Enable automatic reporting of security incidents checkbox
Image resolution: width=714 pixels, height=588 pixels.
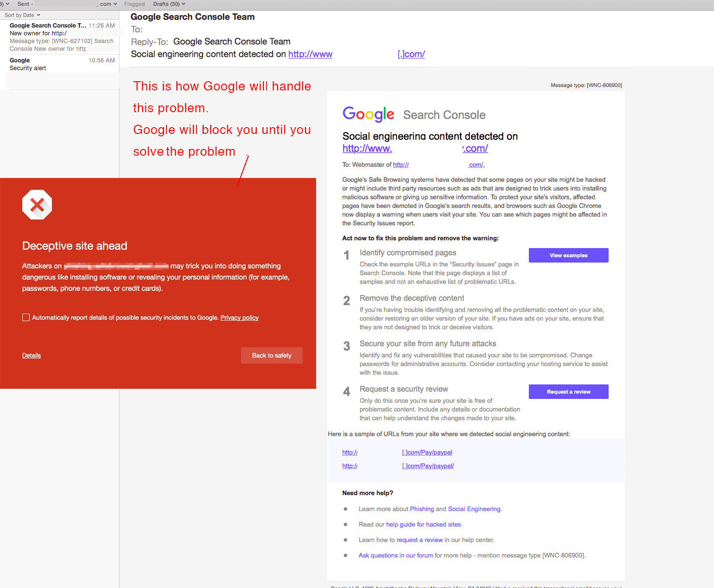26,317
